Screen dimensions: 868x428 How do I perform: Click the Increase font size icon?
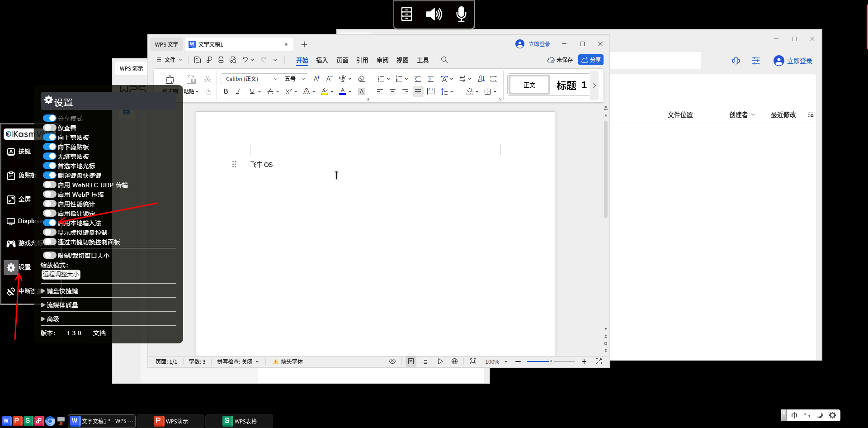click(x=316, y=79)
